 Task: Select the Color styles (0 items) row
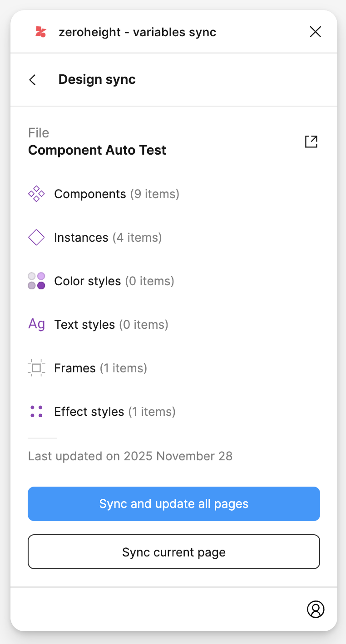[x=114, y=281]
